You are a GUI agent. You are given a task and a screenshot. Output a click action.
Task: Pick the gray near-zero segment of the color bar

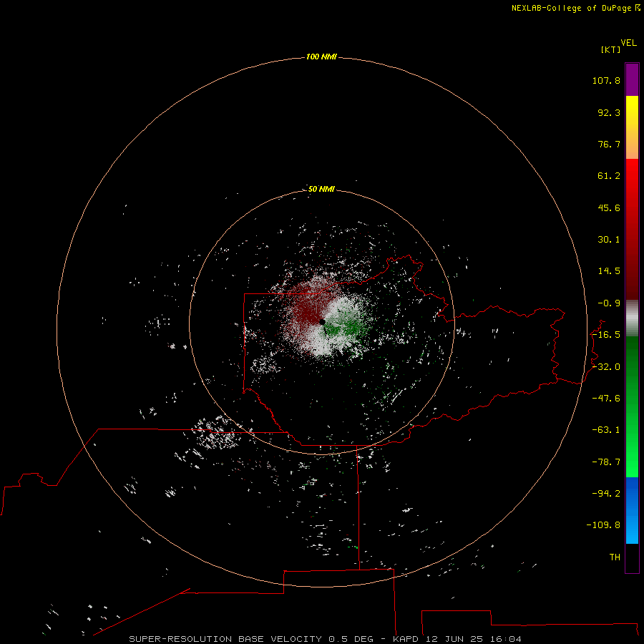(632, 318)
